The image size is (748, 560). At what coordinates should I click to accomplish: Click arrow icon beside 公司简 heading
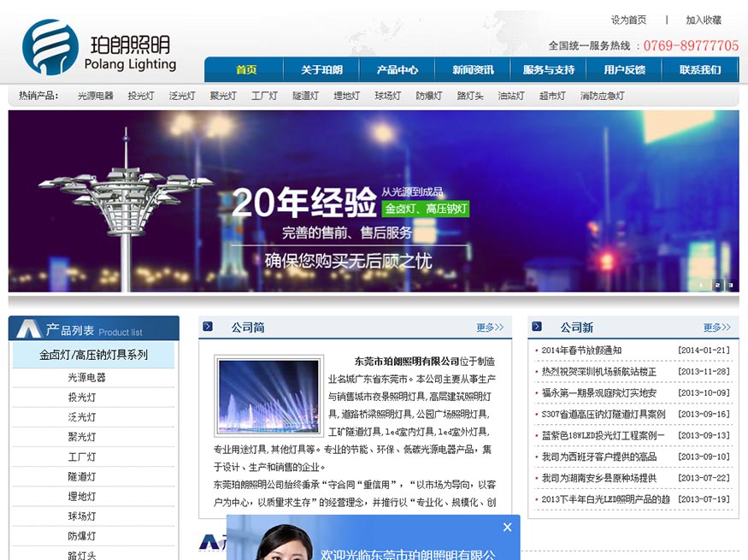click(x=208, y=327)
